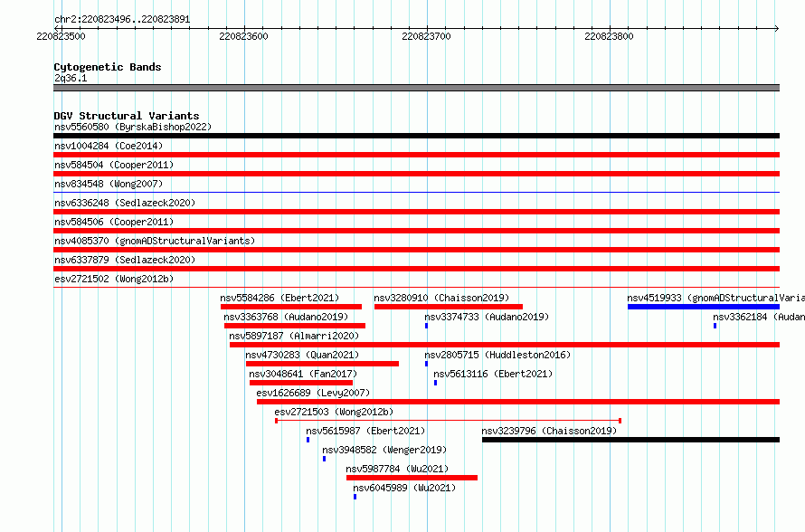The height and width of the screenshot is (532, 805).
Task: Click ruler position 220823600
Action: 244,36
